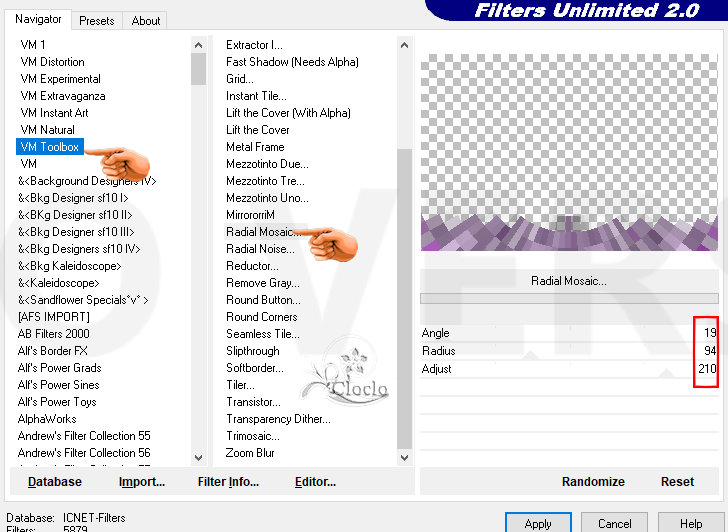Select the Grid... filter
Viewport: 728px width, 532px height.
pyautogui.click(x=240, y=79)
